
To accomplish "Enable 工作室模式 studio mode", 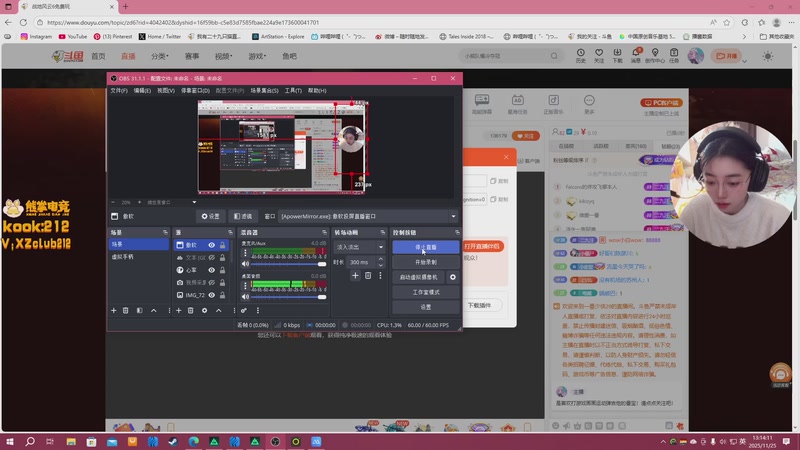I will click(426, 292).
